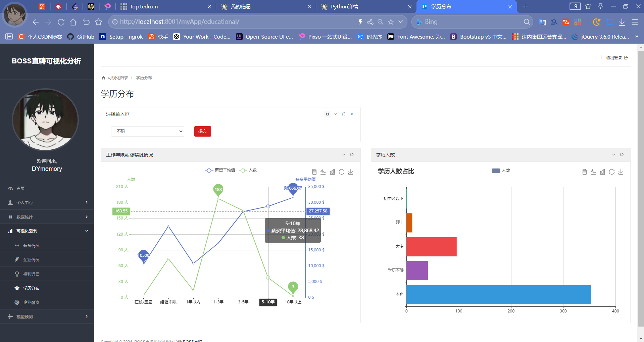Click the blue 本科 bar

pyautogui.click(x=499, y=295)
